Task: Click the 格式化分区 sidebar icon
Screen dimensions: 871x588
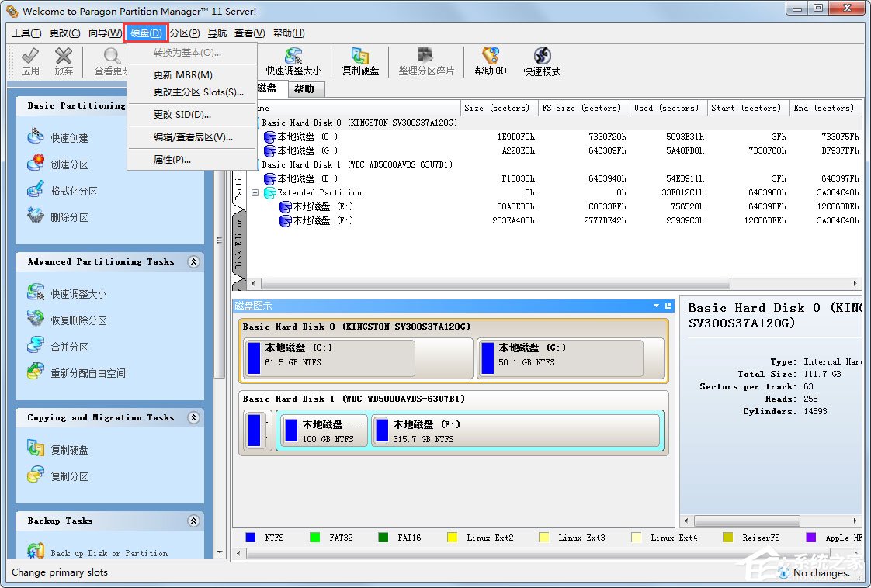Action: coord(36,189)
